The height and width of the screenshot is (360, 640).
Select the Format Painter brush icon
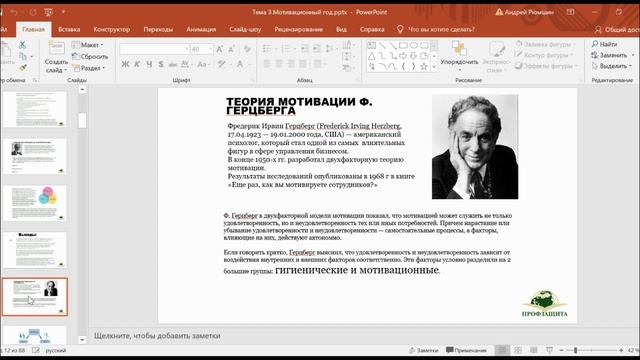(23, 67)
